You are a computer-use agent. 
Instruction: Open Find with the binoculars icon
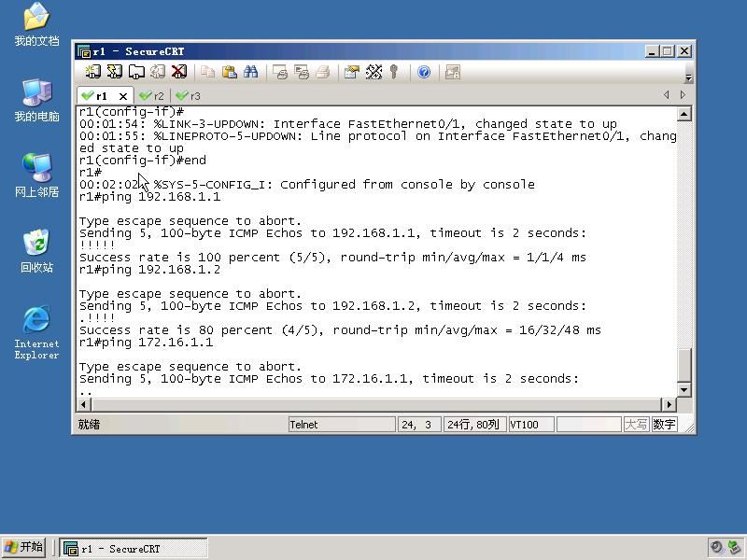pyautogui.click(x=250, y=72)
